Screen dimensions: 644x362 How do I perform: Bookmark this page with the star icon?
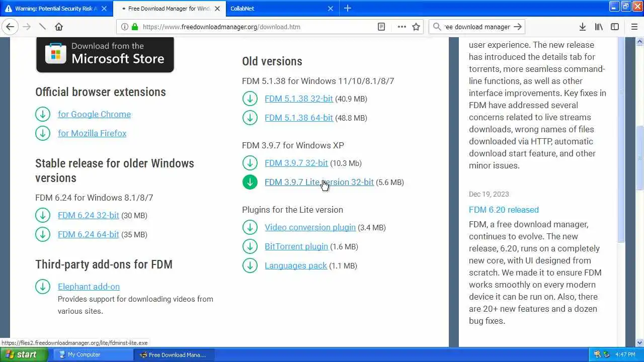pyautogui.click(x=416, y=27)
